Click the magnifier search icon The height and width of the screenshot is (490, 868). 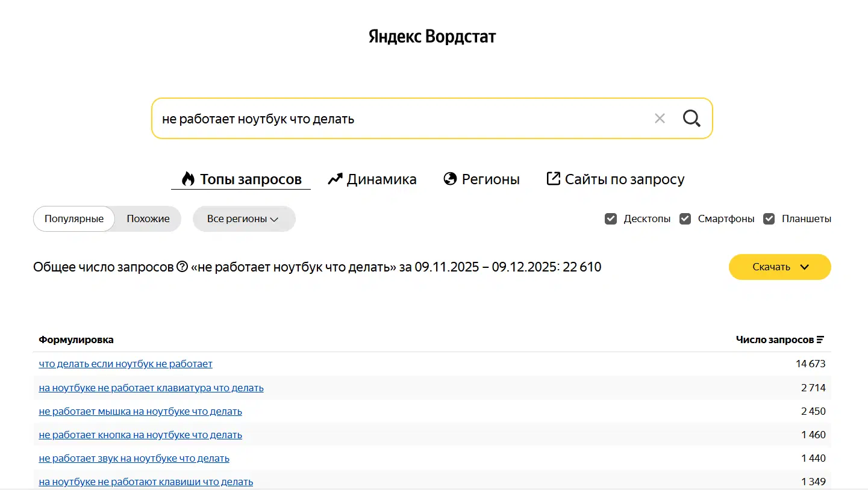[x=692, y=119]
